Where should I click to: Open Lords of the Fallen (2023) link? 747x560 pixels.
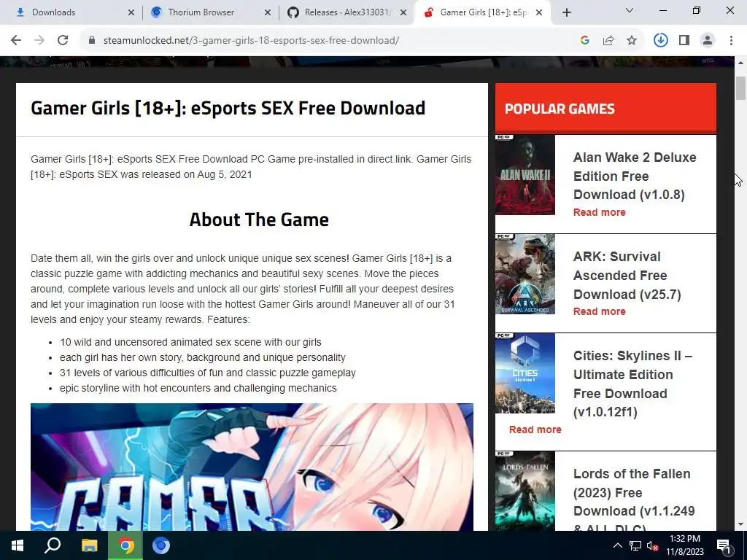point(634,499)
